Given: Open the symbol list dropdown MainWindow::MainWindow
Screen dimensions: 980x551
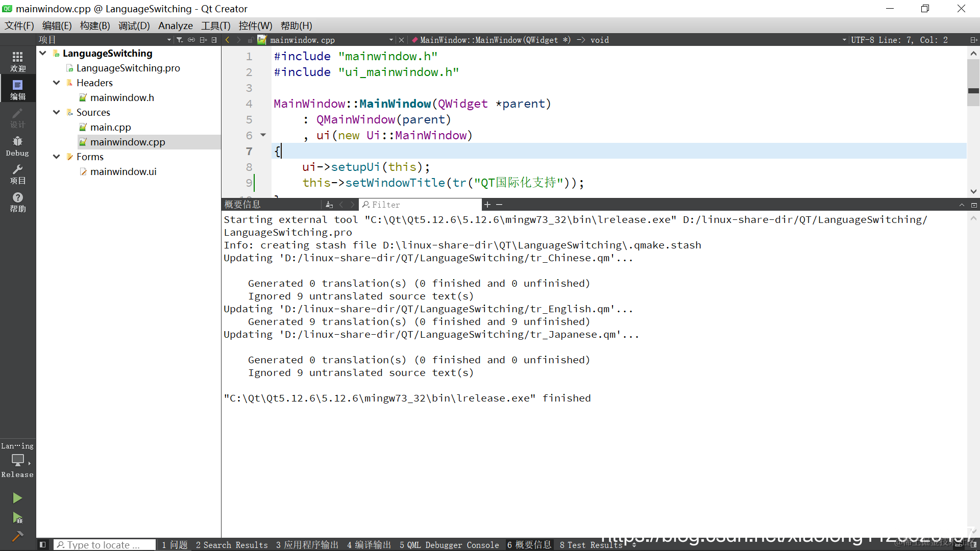Looking at the screenshot, I should [x=844, y=40].
